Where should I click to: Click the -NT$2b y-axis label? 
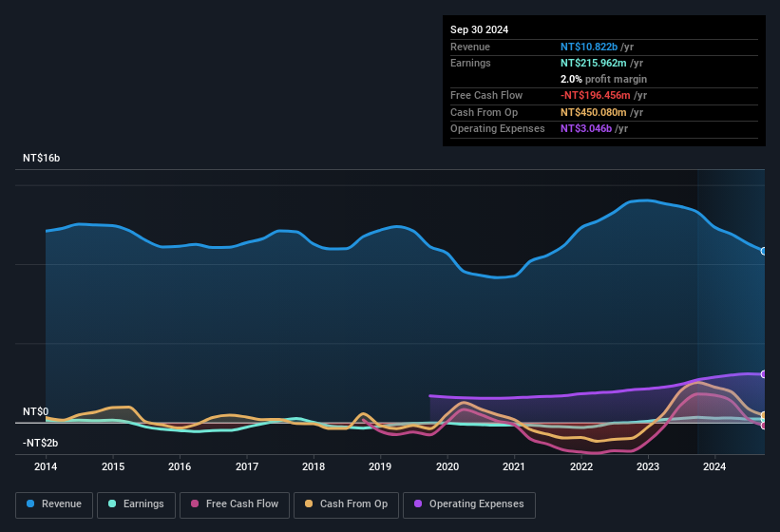point(40,443)
